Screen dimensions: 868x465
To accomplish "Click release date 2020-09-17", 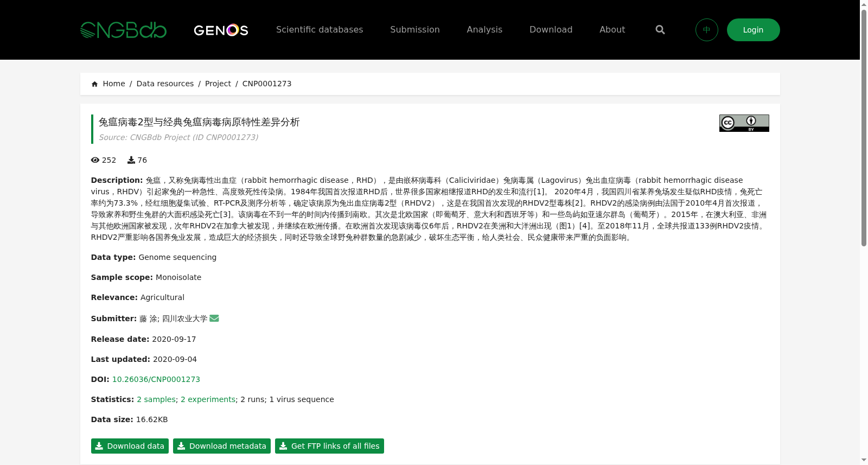I will (174, 339).
